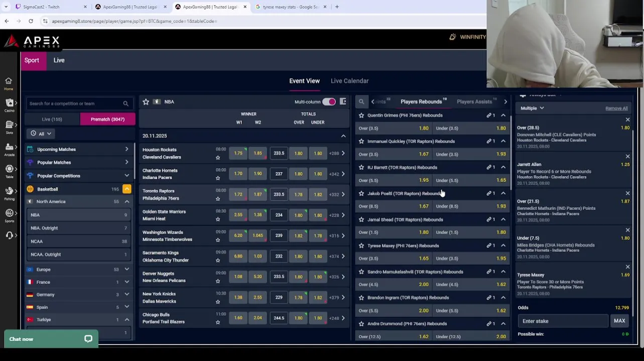Remove the Bennedict Mathurin Over (21.5) selection
This screenshot has height=361, width=644.
pyautogui.click(x=627, y=193)
